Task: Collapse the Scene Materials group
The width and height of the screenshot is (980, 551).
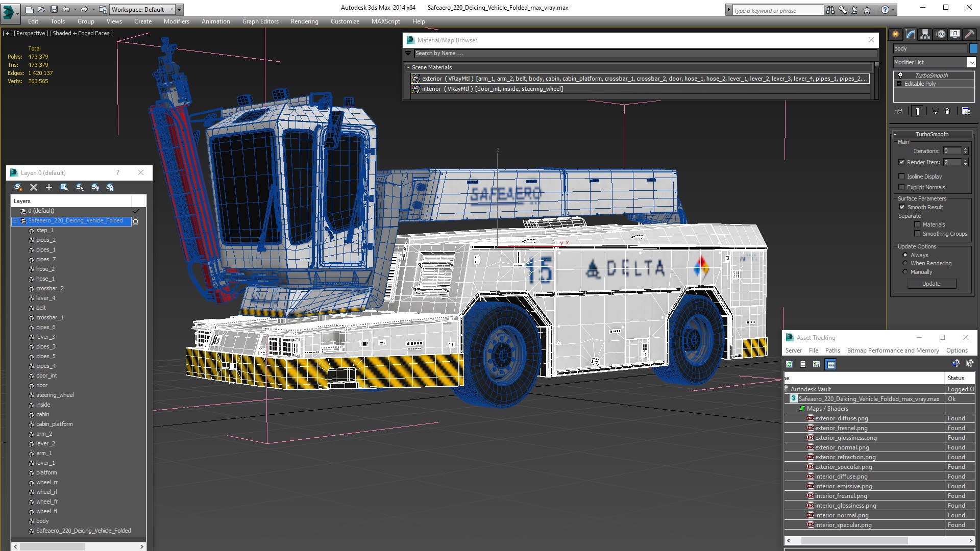Action: [x=408, y=67]
